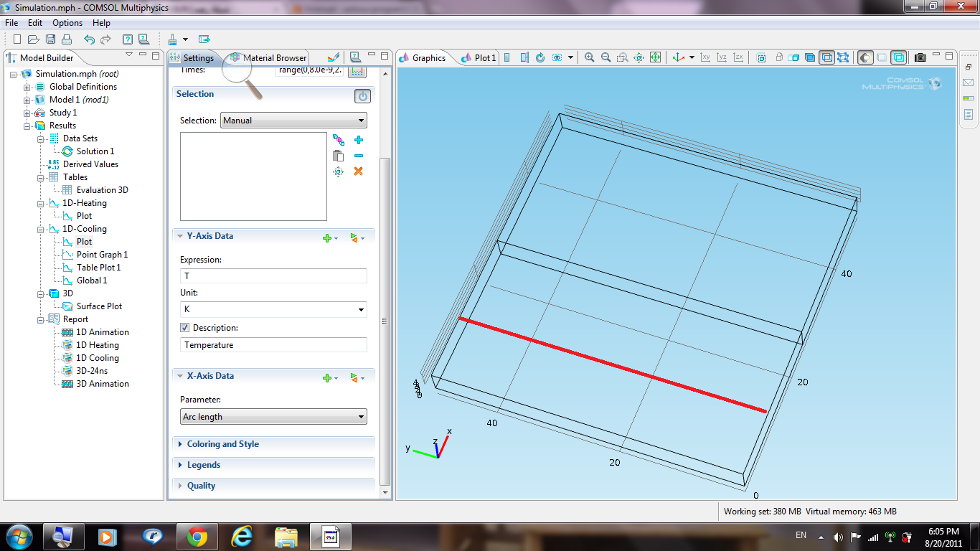Toggle the Activate Selection power button

pos(362,95)
